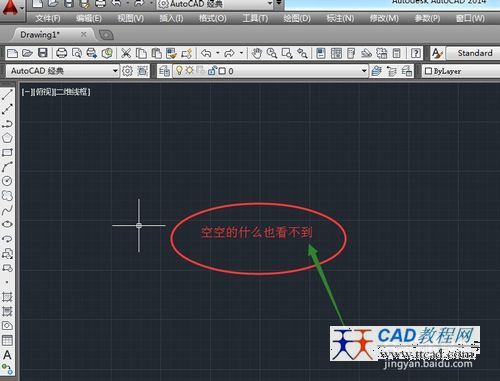The height and width of the screenshot is (381, 500).
Task: Open the Sheet Set Manager icon
Action: tap(366, 53)
